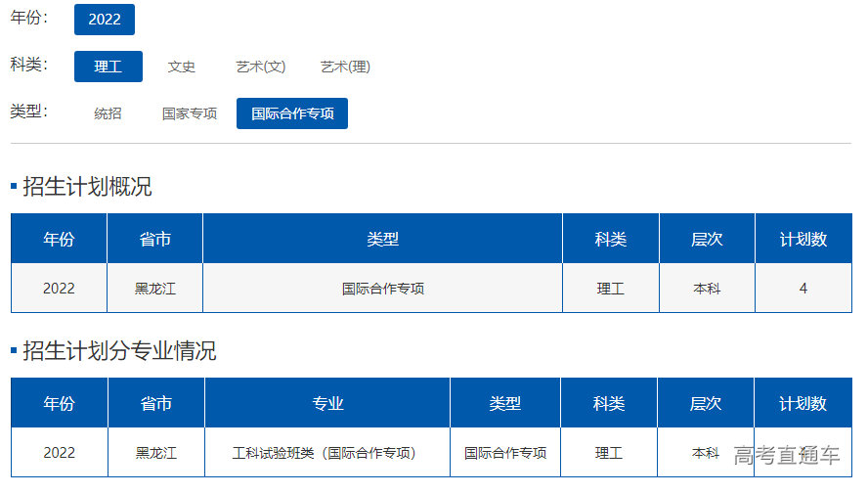The height and width of the screenshot is (494, 868).
Task: Click 计划数 header in the overview table
Action: (803, 239)
